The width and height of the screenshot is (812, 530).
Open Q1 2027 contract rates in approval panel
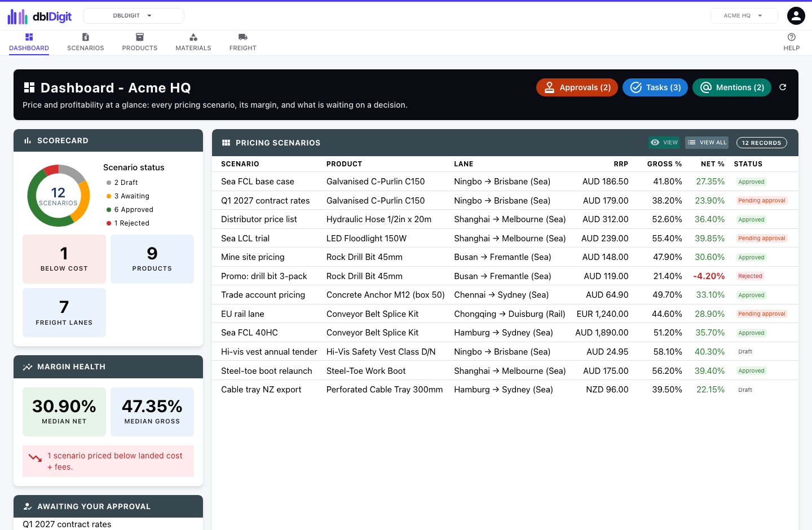click(67, 524)
